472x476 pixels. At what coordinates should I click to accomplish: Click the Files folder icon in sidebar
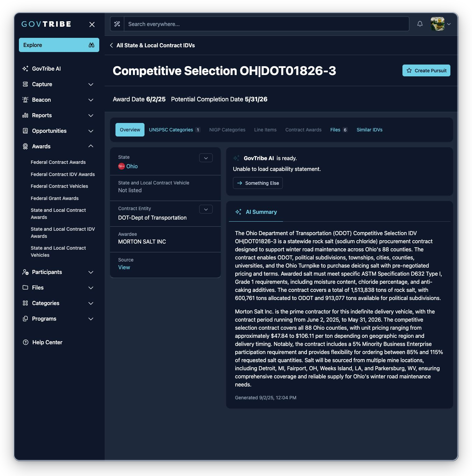(x=25, y=287)
